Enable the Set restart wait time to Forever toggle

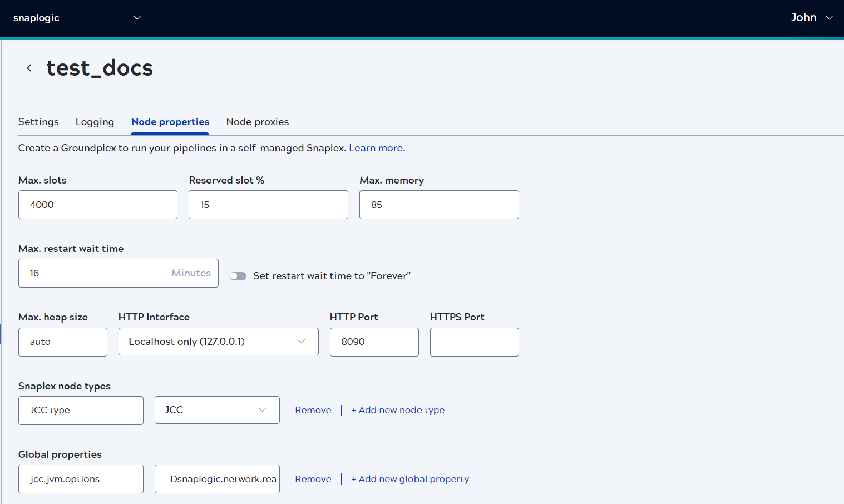(x=238, y=275)
